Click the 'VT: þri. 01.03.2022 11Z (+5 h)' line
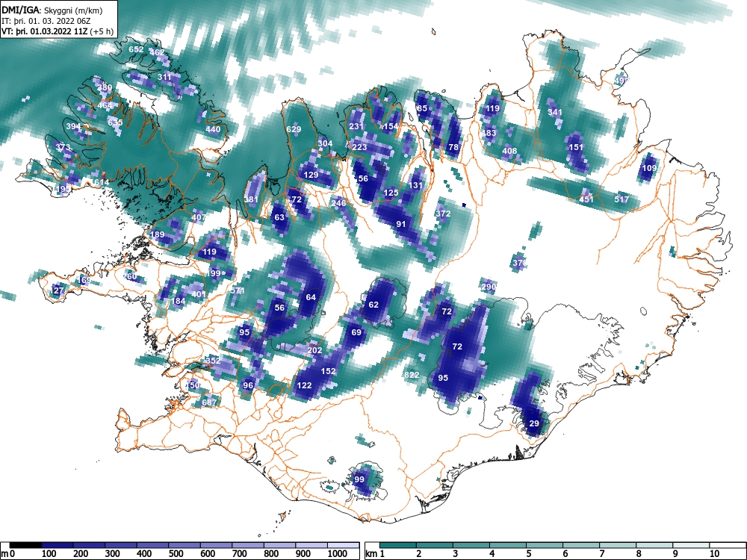The image size is (747, 560). (x=58, y=31)
